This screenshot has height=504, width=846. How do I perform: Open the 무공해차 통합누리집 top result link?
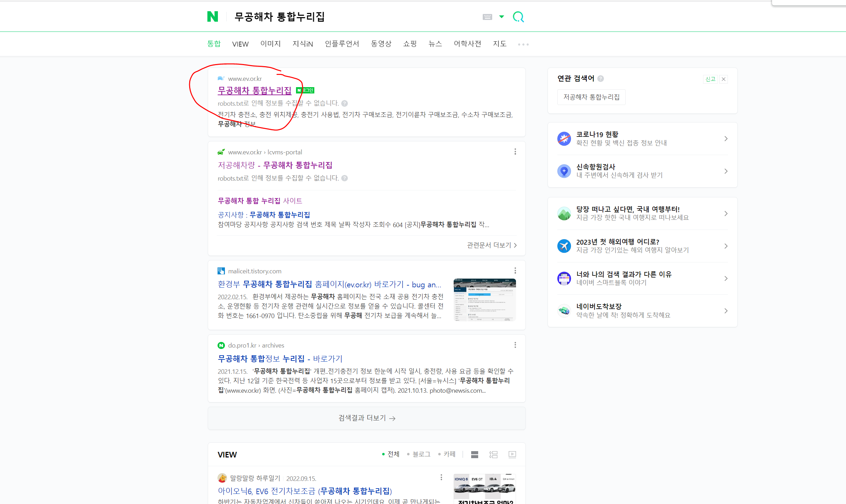pos(255,90)
